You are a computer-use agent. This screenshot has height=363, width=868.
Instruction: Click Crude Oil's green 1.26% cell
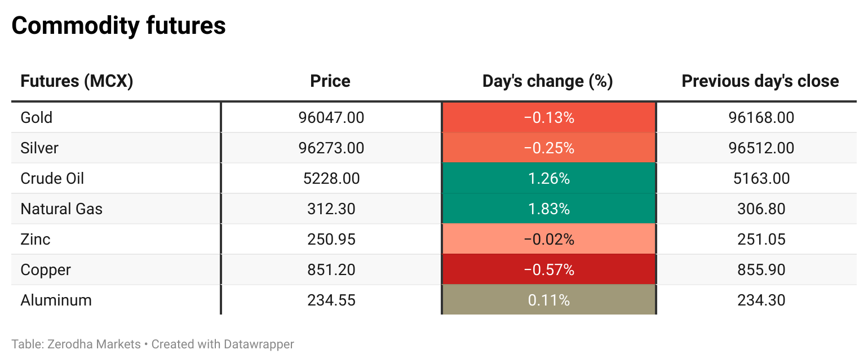(548, 179)
